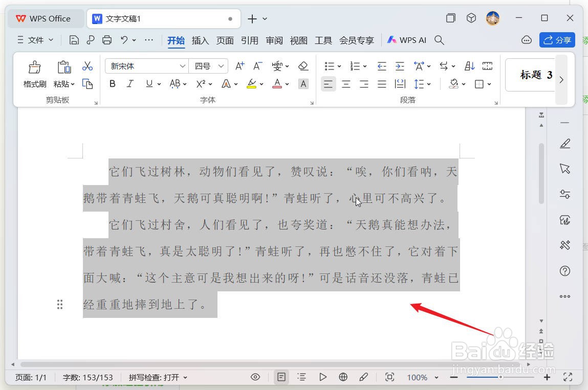The image size is (588, 390).
Task: Switch to the 插入 tab
Action: point(200,40)
